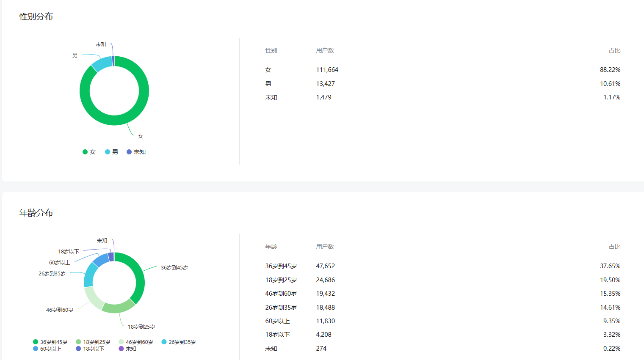The height and width of the screenshot is (360, 644).
Task: Toggle 26岁到35岁 legend entry in age chart
Action: pos(178,342)
